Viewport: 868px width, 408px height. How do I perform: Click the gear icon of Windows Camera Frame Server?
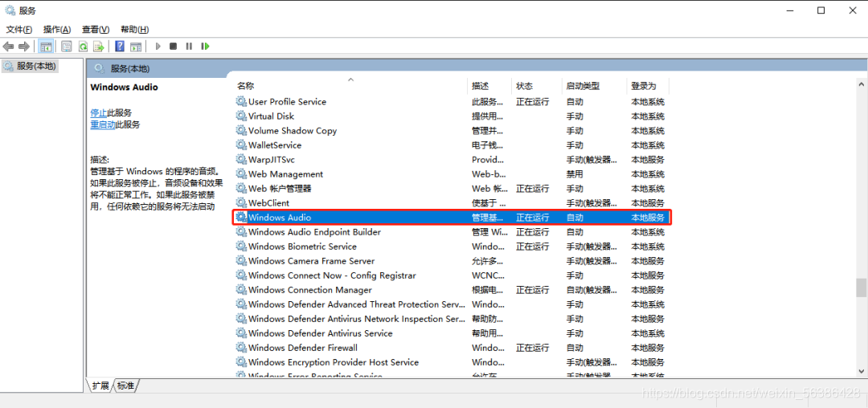pos(241,261)
